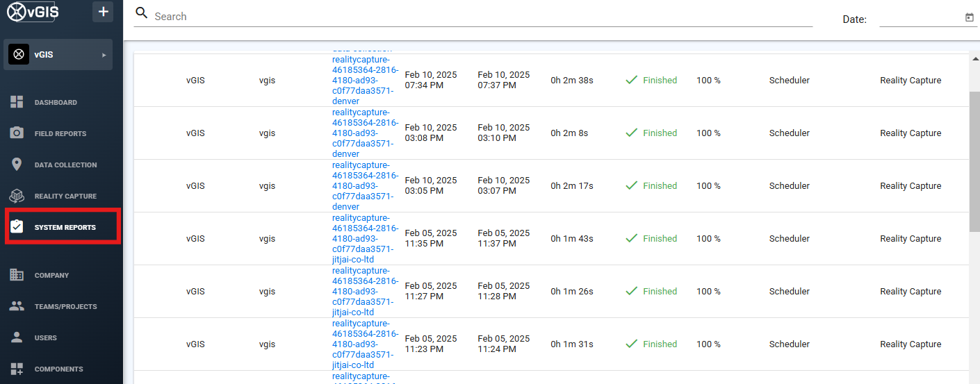Image resolution: width=980 pixels, height=384 pixels.
Task: Click Scheduler in the 0h 2m 38s row
Action: coord(790,80)
